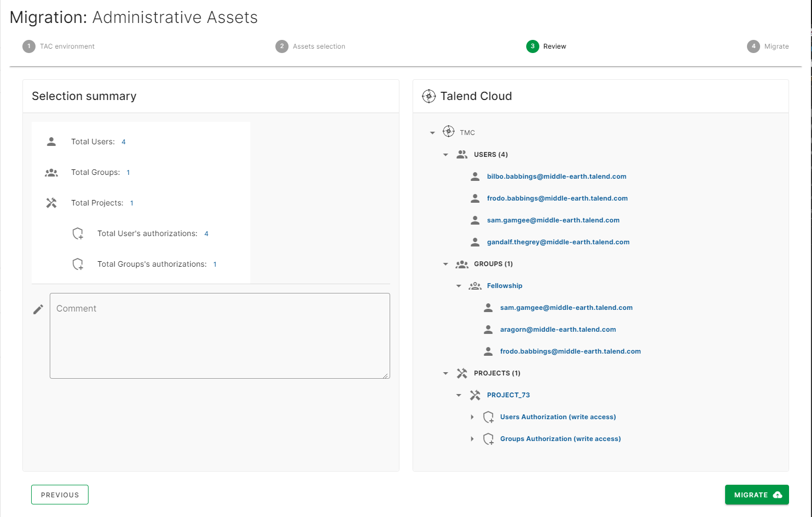
Task: Collapse the USERS (4) section
Action: (x=445, y=155)
